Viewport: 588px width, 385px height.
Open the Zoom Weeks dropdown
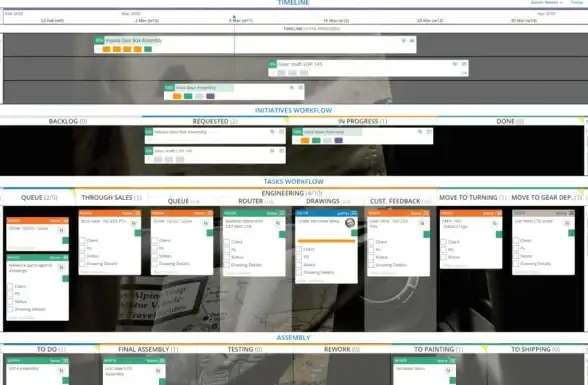[x=547, y=2]
